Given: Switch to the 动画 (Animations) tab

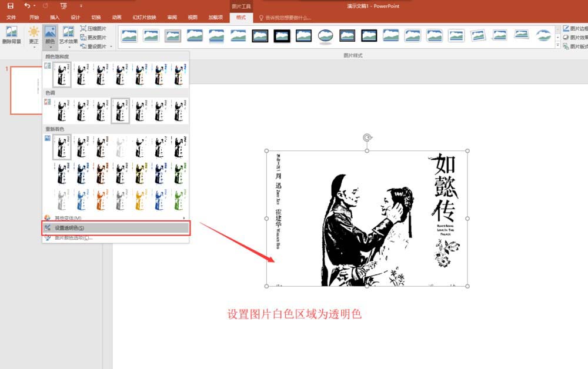Looking at the screenshot, I should pos(116,17).
